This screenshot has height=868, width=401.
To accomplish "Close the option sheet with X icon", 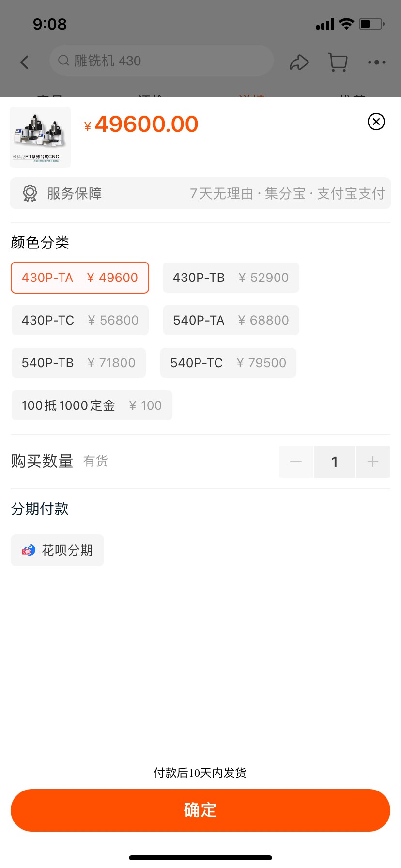I will [376, 122].
